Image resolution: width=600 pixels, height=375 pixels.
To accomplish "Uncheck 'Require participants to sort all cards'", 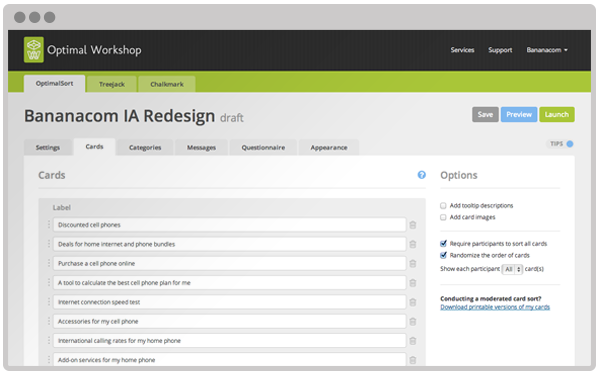I will point(443,243).
